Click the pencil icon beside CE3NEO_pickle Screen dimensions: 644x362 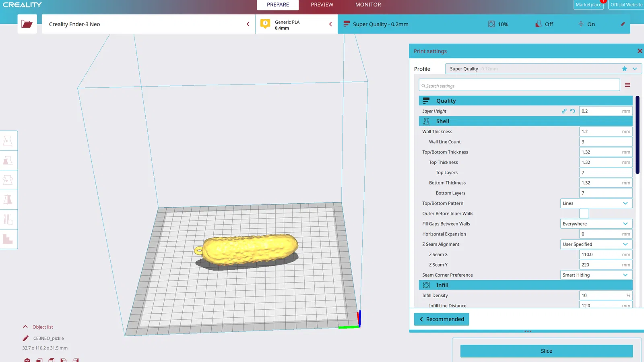click(26, 338)
